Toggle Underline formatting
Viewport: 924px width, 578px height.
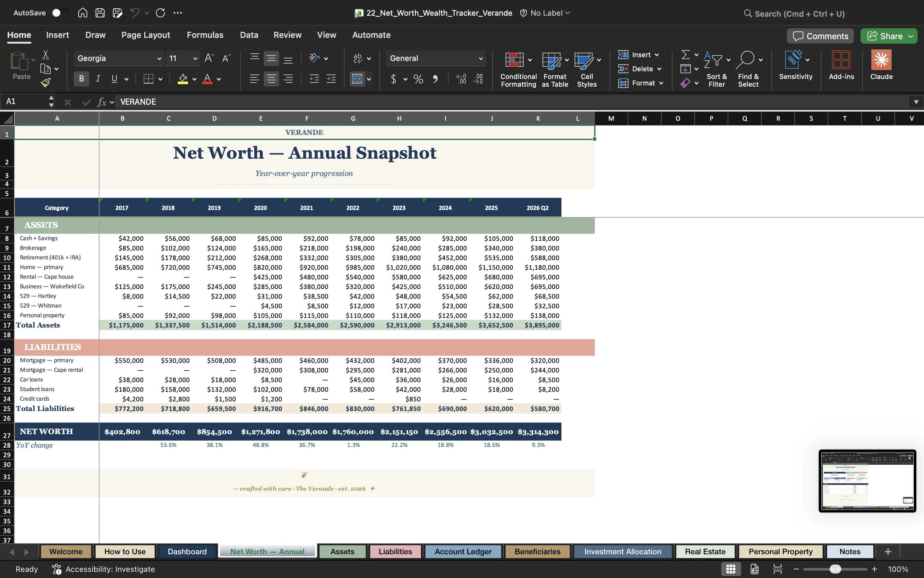tap(114, 79)
